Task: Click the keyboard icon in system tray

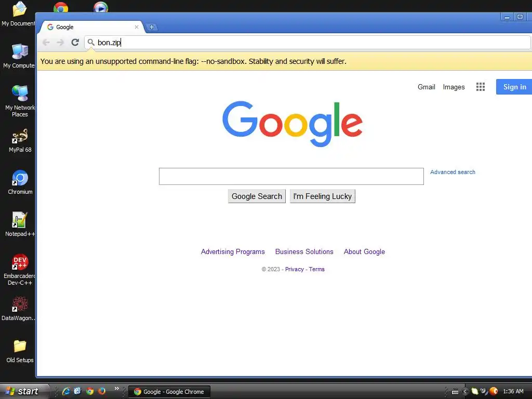Action: (x=455, y=392)
